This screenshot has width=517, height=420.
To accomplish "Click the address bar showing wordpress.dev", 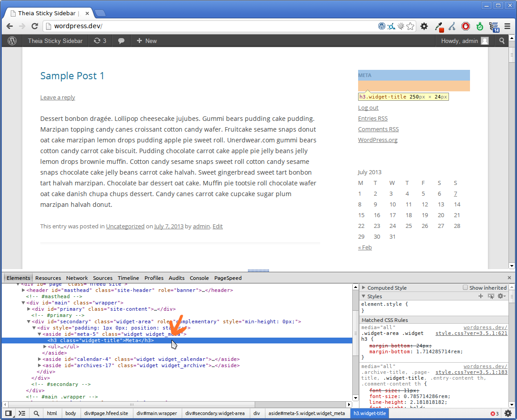I will 210,26.
